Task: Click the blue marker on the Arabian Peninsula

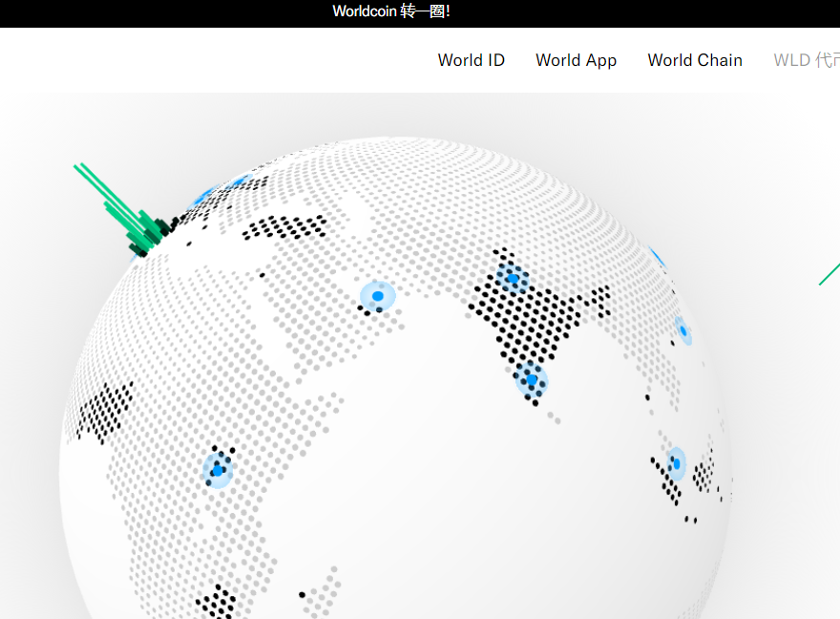Action: pos(378,296)
